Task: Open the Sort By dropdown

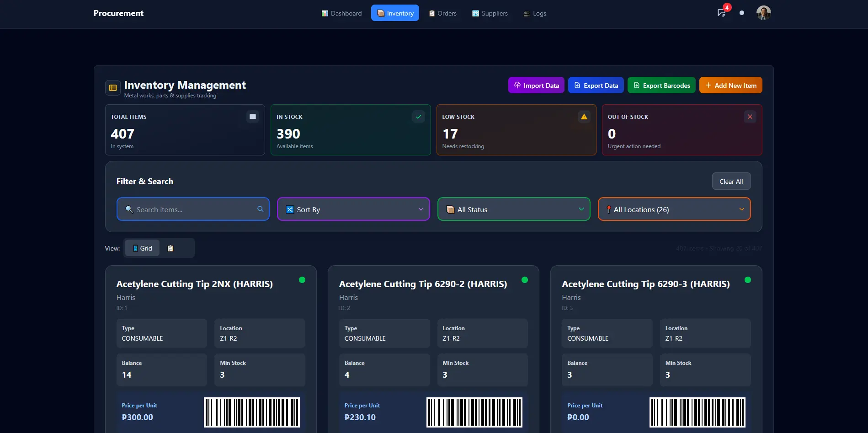Action: 352,209
